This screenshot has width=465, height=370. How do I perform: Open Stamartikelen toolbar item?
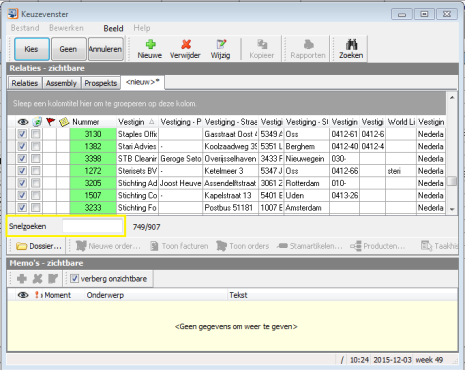click(x=310, y=246)
